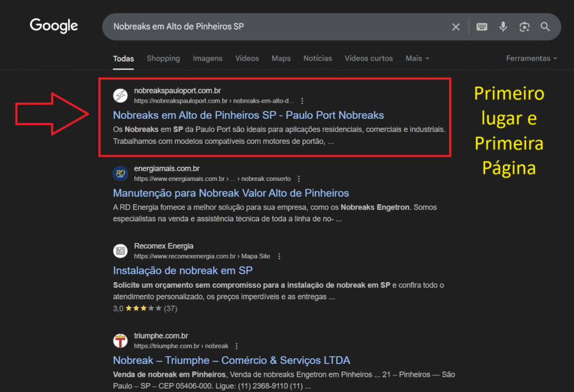The height and width of the screenshot is (392, 574).
Task: Click the magnifying glass search button
Action: point(545,27)
